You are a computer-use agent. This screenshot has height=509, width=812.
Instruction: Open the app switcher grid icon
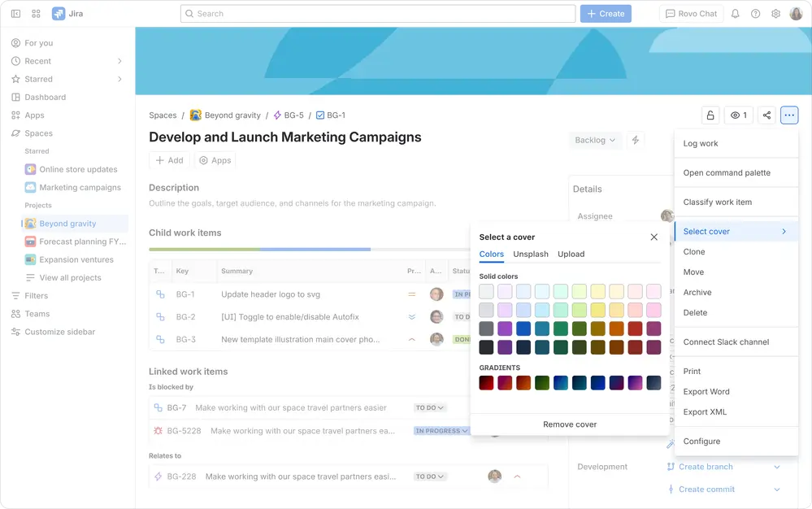click(x=36, y=14)
